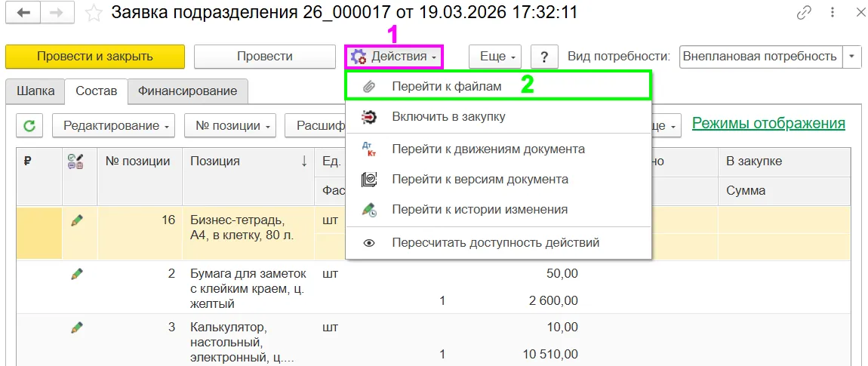
Task: Click the ruble column header icon
Action: (28, 161)
